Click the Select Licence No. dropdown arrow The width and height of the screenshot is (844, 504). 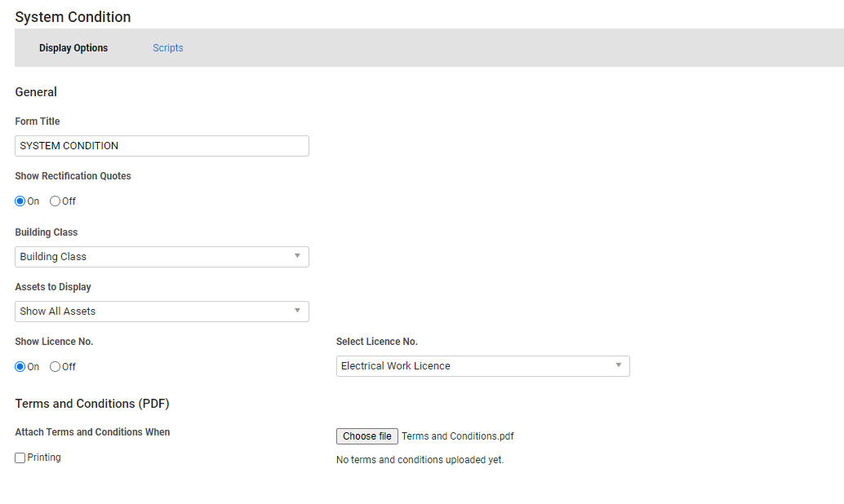point(619,365)
